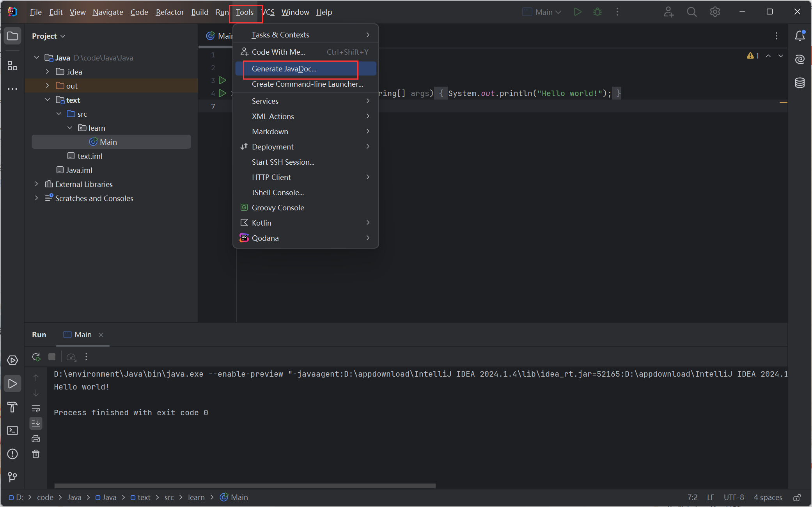Open more actions dots in Run toolbar

click(86, 357)
